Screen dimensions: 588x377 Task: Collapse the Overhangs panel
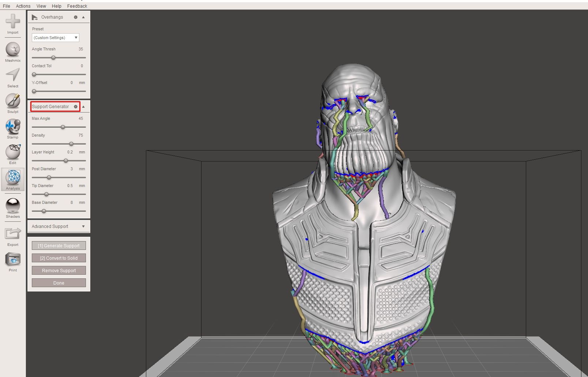[83, 17]
